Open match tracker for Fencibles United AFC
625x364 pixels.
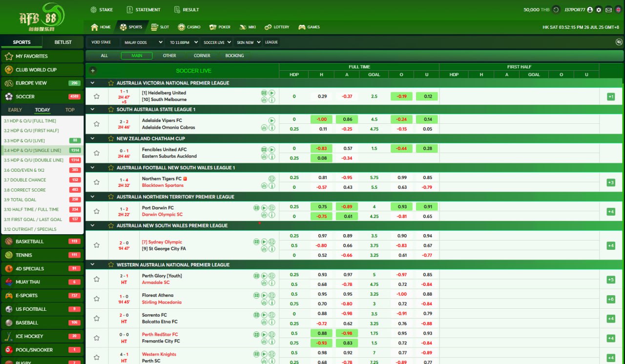[264, 149]
